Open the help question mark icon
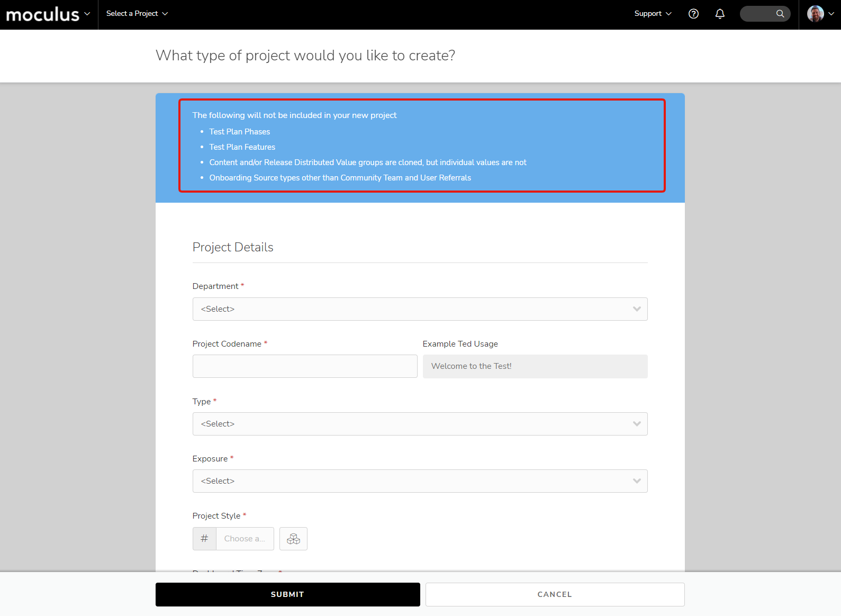 (693, 14)
